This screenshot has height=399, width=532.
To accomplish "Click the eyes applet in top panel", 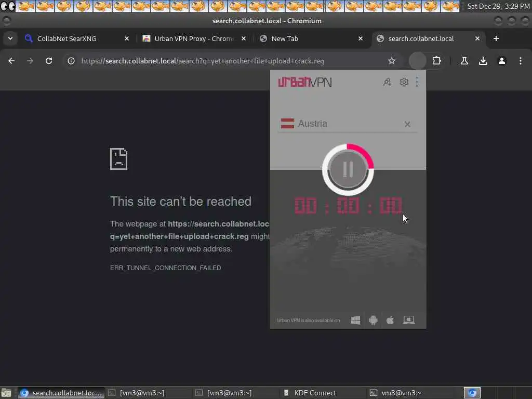I will tap(8, 6).
